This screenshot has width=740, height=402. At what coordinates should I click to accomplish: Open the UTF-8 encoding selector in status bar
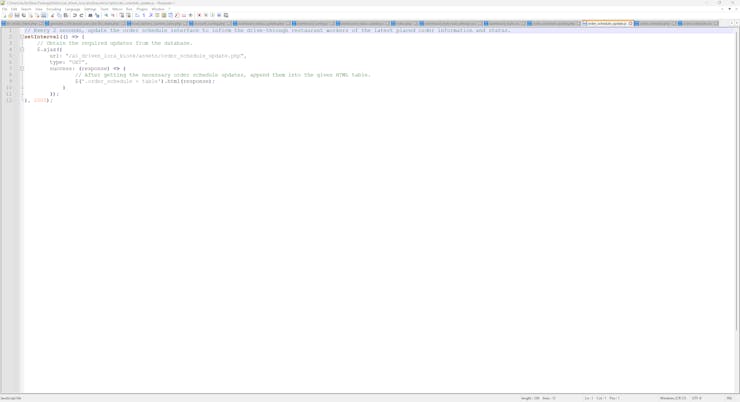[x=697, y=398]
